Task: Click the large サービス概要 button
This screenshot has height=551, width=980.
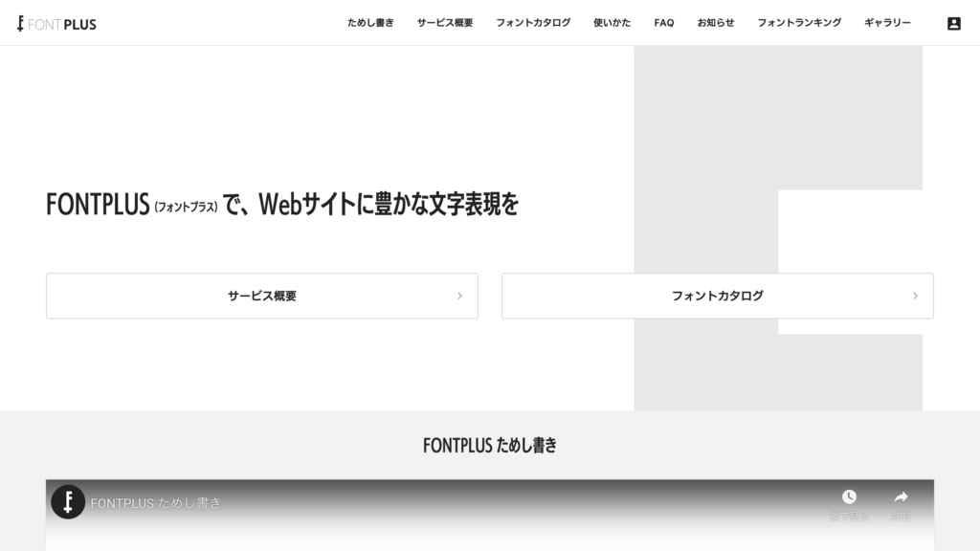Action: coord(261,296)
